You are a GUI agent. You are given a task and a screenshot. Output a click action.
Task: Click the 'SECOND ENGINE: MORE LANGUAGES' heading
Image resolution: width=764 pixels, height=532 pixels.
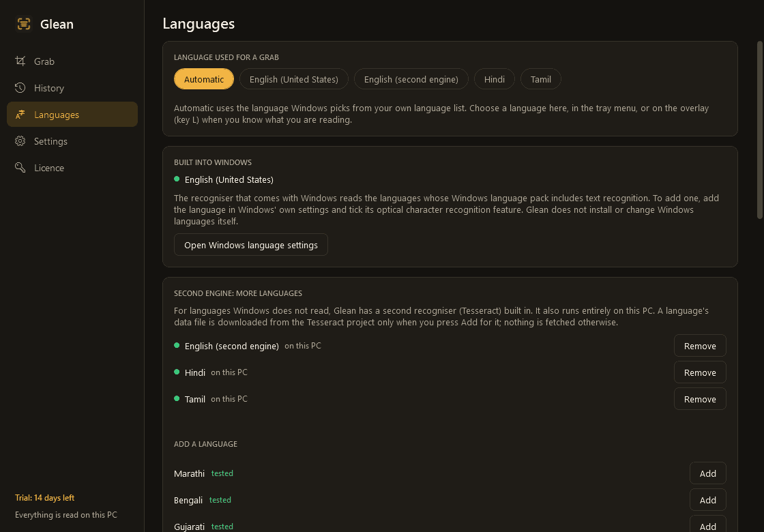(x=238, y=293)
